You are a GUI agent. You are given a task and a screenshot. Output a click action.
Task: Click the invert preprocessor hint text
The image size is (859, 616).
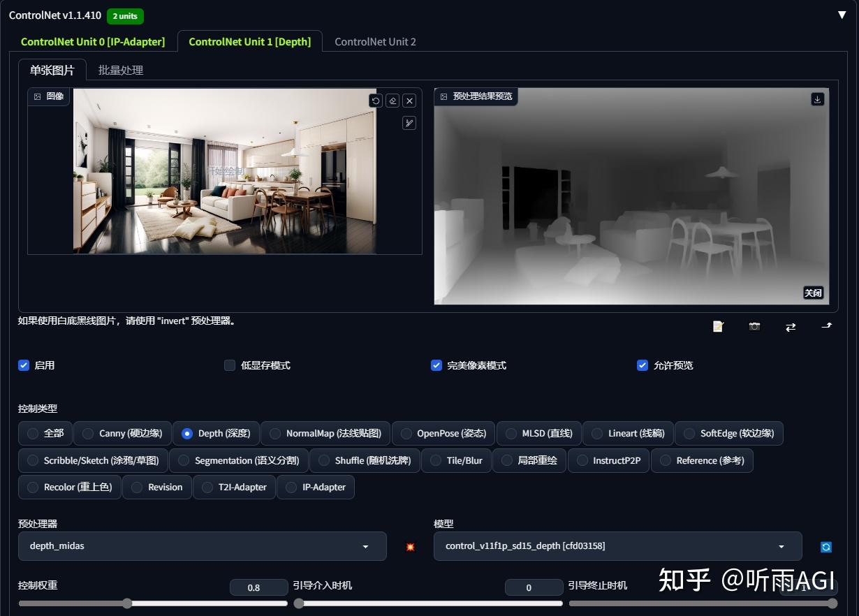[127, 321]
